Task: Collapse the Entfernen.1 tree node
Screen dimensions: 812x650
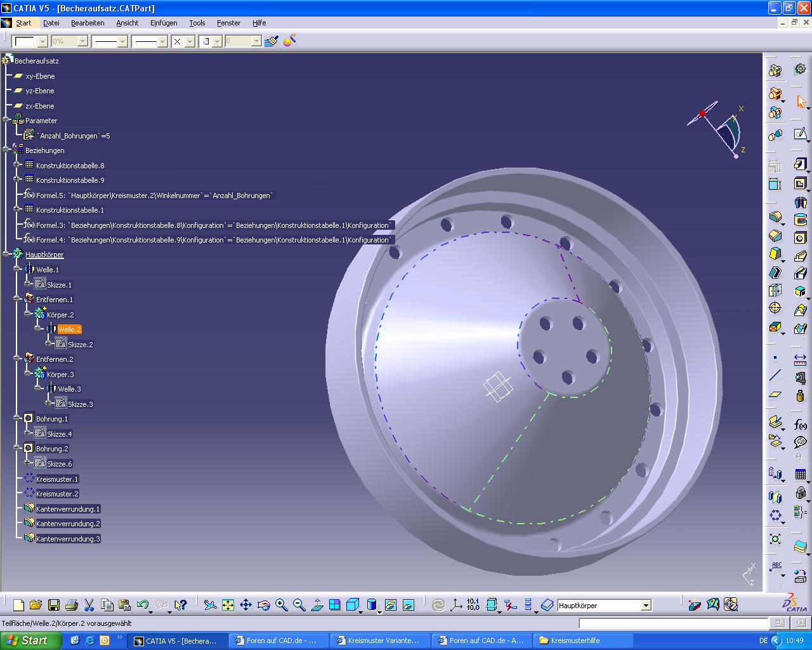Action: coord(17,299)
